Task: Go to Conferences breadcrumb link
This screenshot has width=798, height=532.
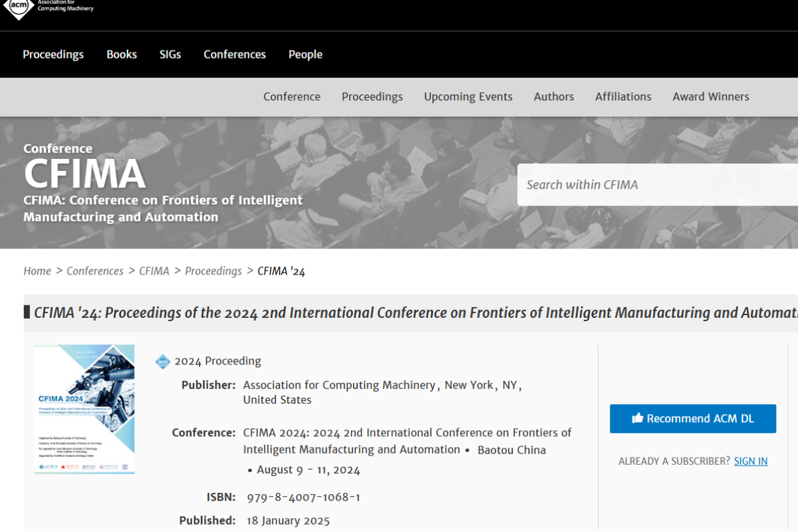Action: click(x=95, y=271)
